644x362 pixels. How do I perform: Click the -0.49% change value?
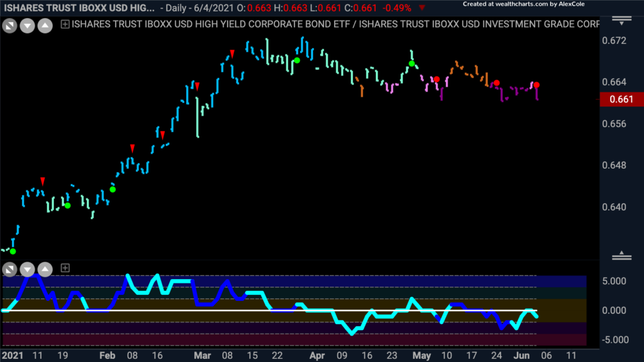[x=397, y=8]
